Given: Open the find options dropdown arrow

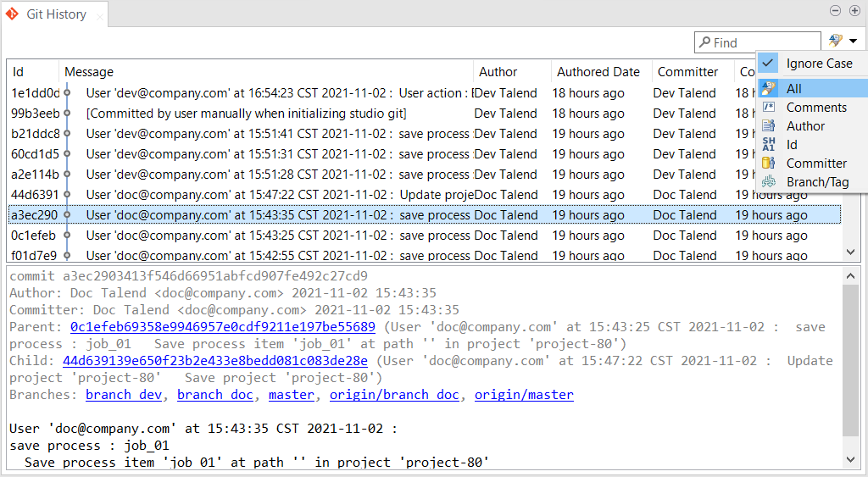Looking at the screenshot, I should click(x=853, y=42).
